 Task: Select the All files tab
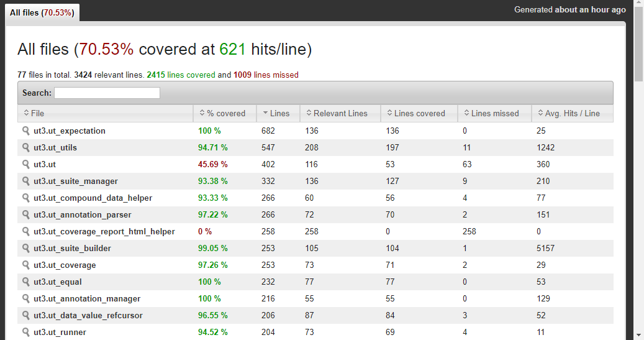[x=42, y=12]
